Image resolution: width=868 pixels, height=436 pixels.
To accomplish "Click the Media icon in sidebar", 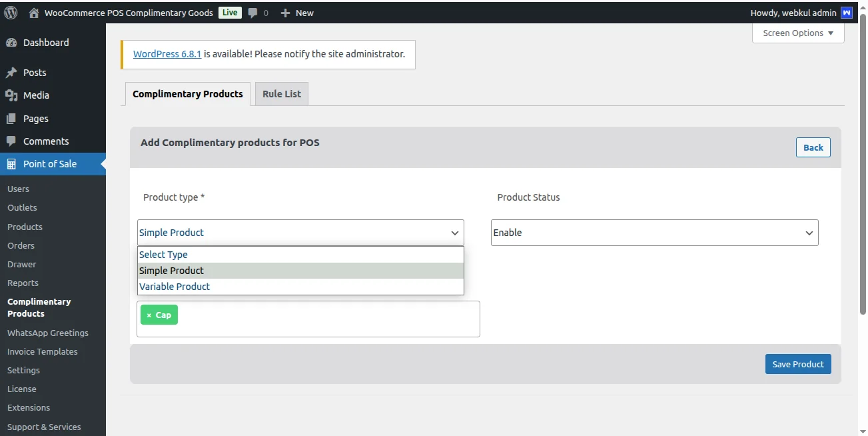I will (x=11, y=95).
